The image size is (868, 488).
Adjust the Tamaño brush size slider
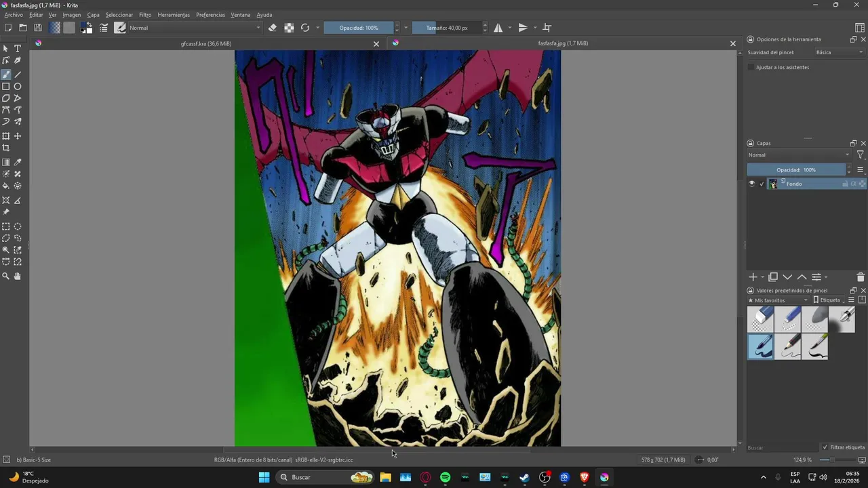click(x=447, y=28)
